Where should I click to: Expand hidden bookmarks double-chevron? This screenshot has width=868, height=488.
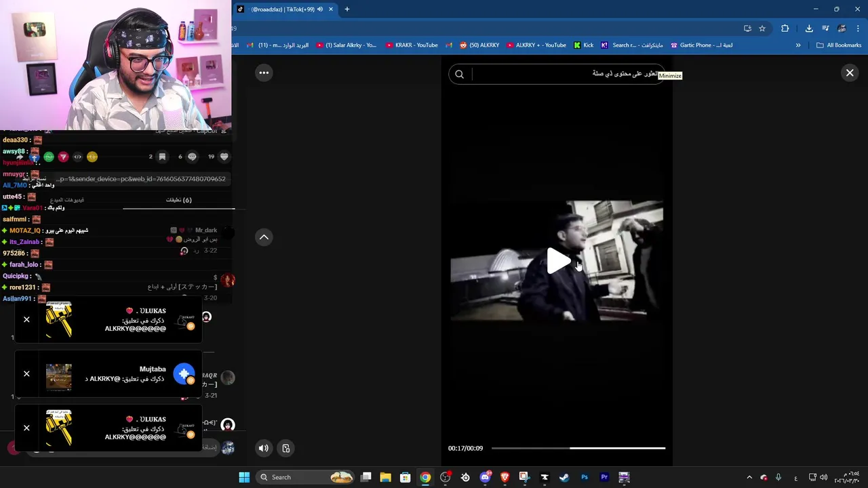coord(798,45)
